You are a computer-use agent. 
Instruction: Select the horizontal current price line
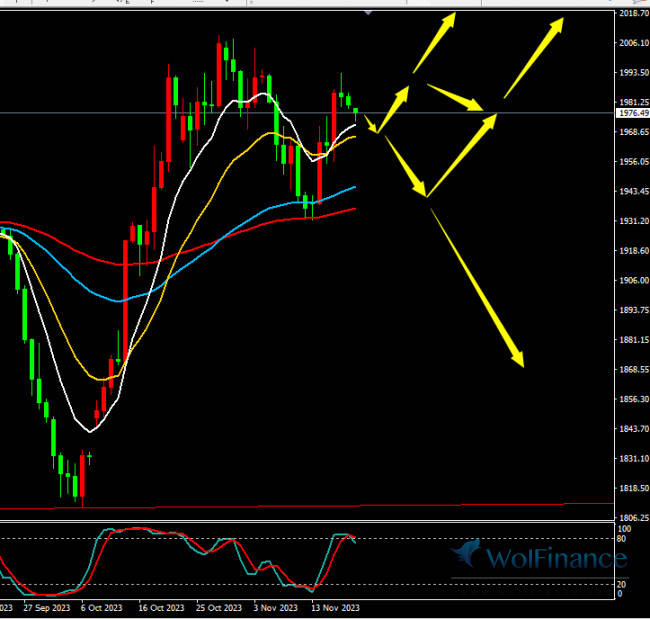pos(200,113)
